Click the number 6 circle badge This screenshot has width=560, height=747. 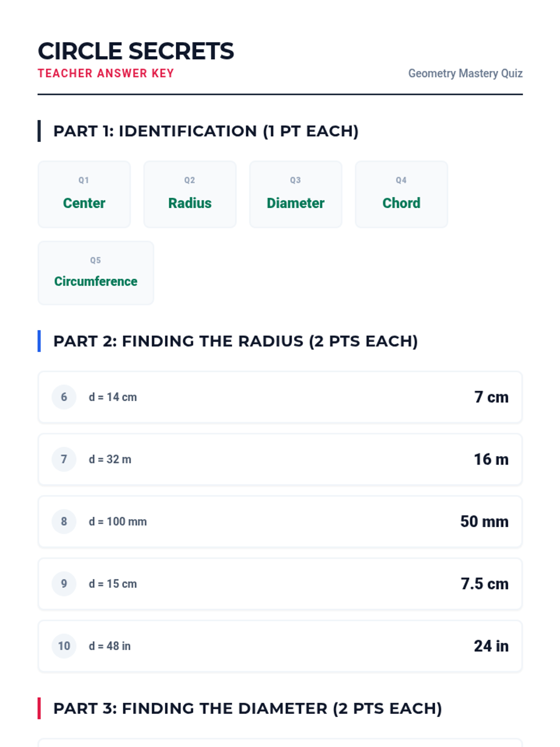64,397
